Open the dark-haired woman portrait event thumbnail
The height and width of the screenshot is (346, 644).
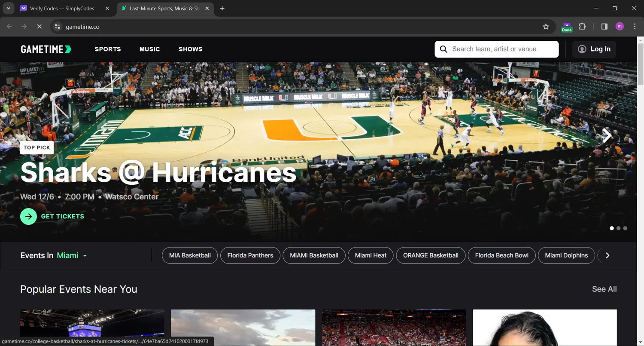click(x=545, y=328)
